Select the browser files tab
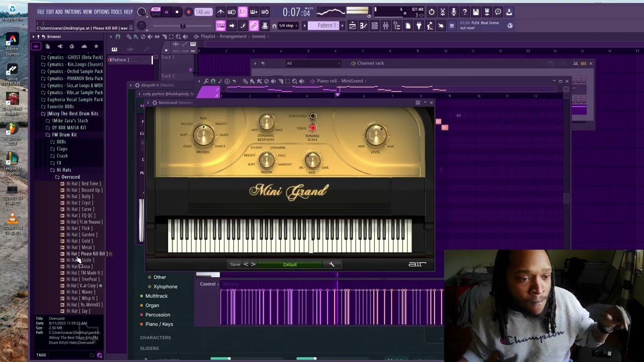 click(48, 46)
